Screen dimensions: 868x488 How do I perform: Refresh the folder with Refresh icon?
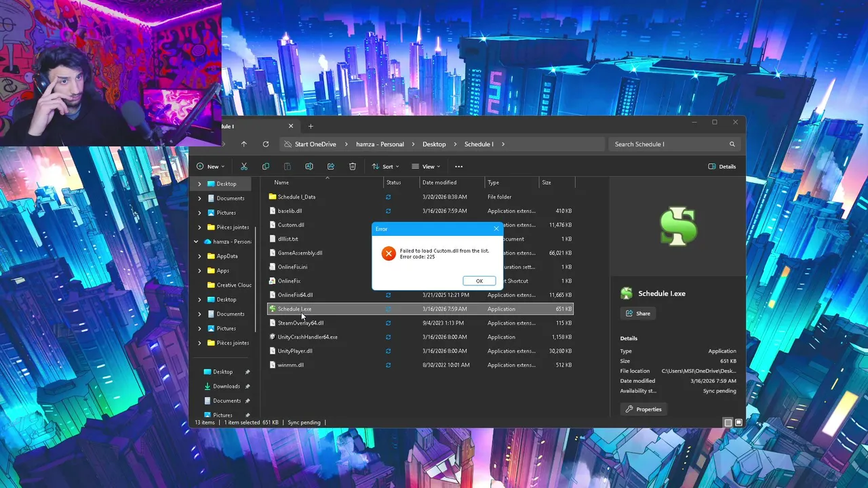pos(266,144)
